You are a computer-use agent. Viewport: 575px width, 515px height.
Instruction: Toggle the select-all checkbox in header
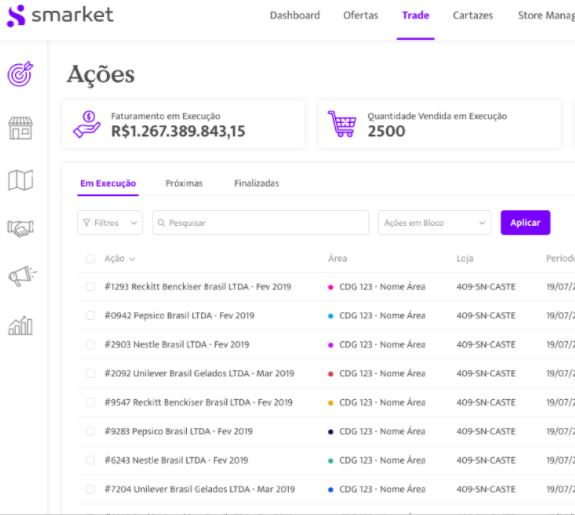(x=90, y=259)
